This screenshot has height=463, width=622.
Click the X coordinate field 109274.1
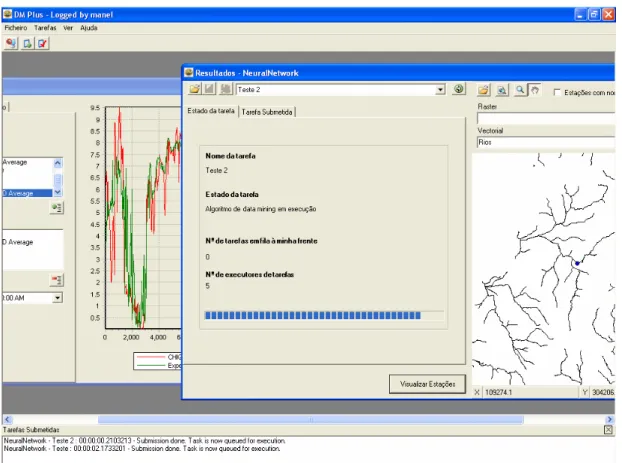531,392
